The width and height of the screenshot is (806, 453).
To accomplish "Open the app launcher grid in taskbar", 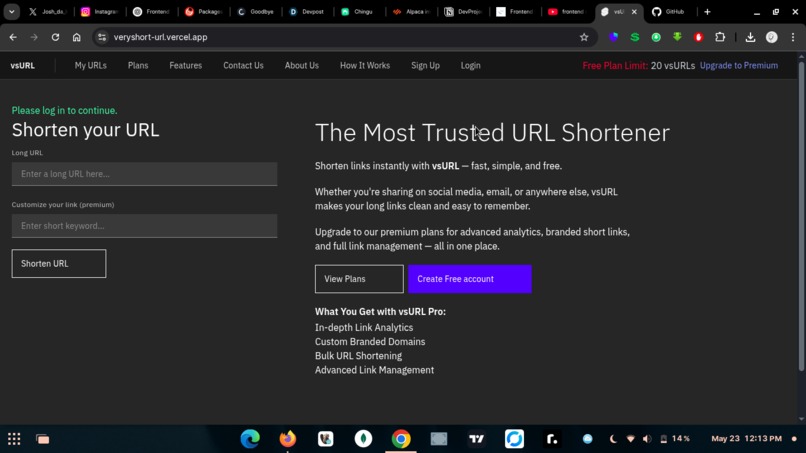I will (14, 439).
